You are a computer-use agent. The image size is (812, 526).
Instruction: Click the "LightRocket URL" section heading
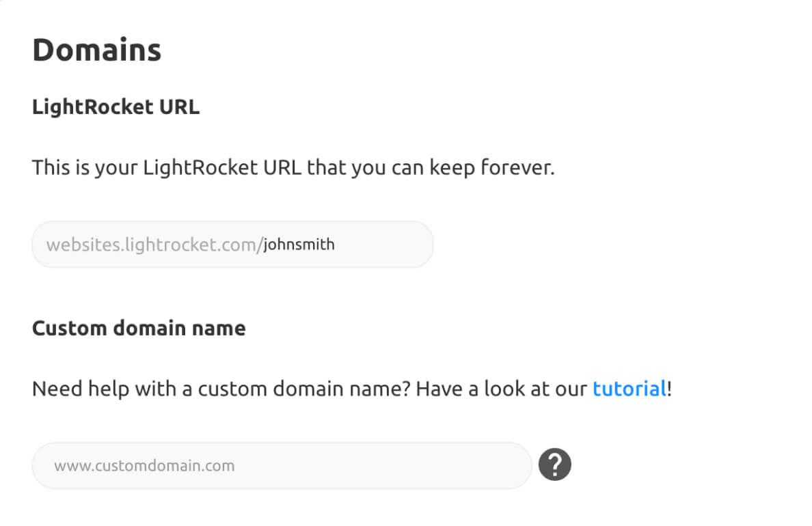coord(116,107)
